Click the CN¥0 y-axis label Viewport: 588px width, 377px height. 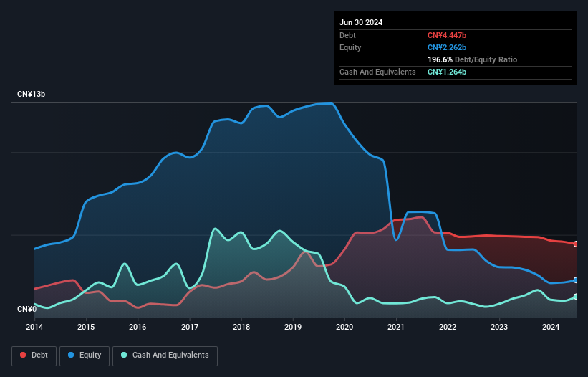click(27, 309)
